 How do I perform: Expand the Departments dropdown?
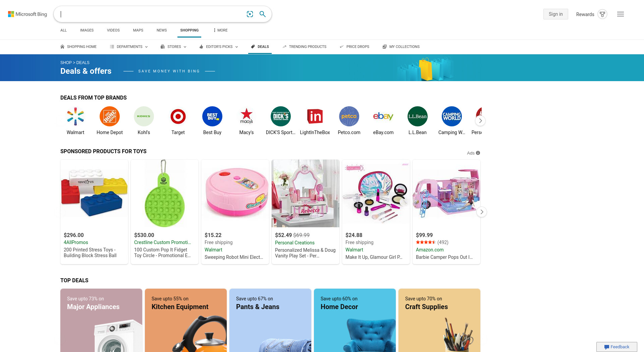129,47
